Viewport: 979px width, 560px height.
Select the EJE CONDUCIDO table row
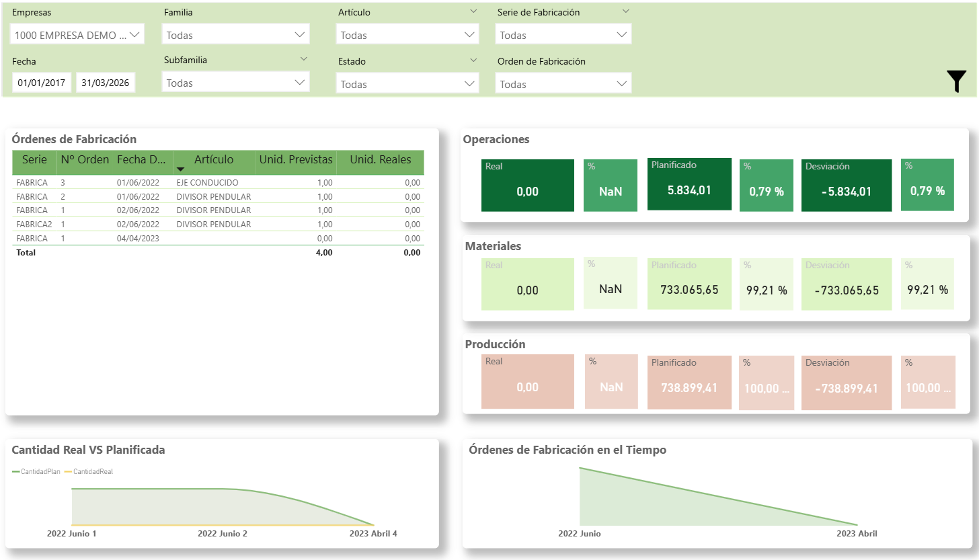pyautogui.click(x=206, y=182)
